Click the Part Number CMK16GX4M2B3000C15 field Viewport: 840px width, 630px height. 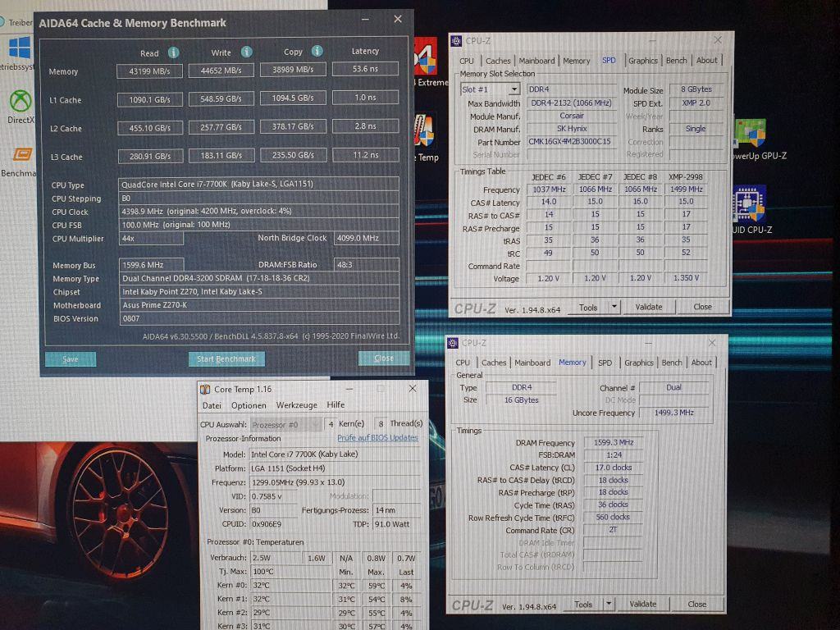tap(571, 141)
